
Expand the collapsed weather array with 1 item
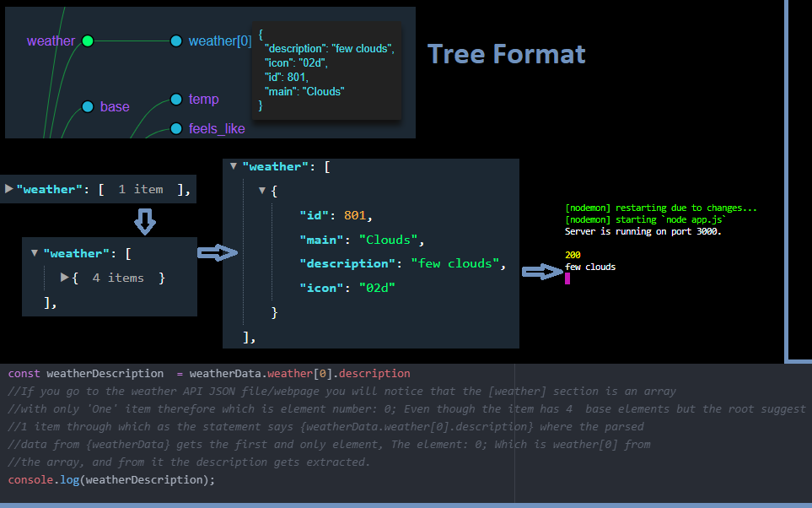8,189
